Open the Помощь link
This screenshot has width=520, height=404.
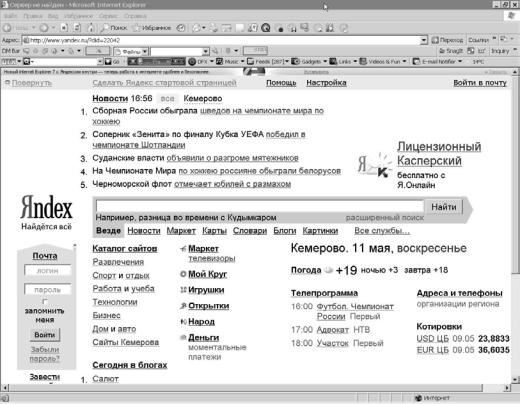click(281, 83)
